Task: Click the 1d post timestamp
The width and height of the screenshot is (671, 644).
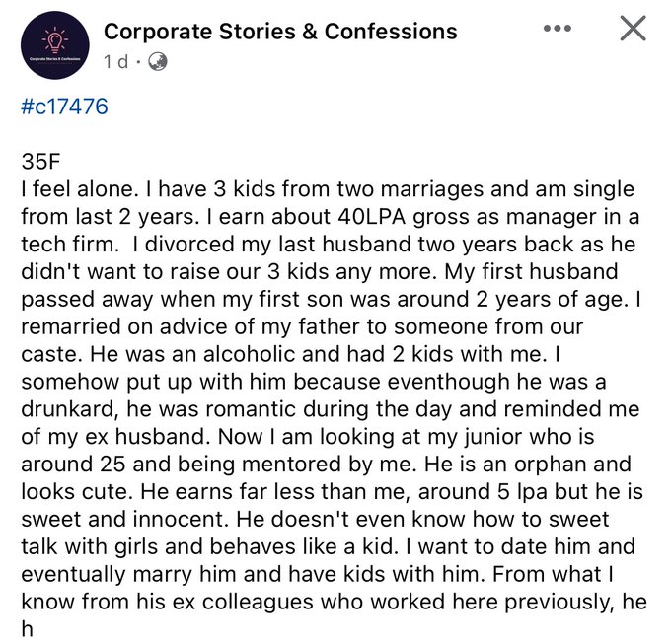Action: tap(116, 61)
